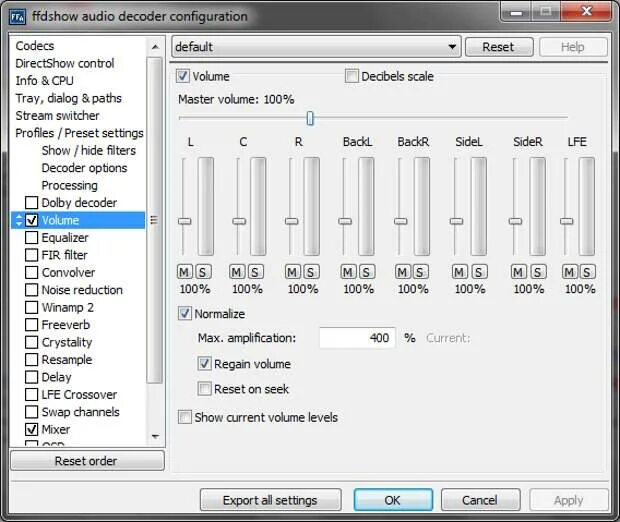The height and width of the screenshot is (522, 620).
Task: Mute the SideL channel with M button
Action: pyautogui.click(x=459, y=272)
